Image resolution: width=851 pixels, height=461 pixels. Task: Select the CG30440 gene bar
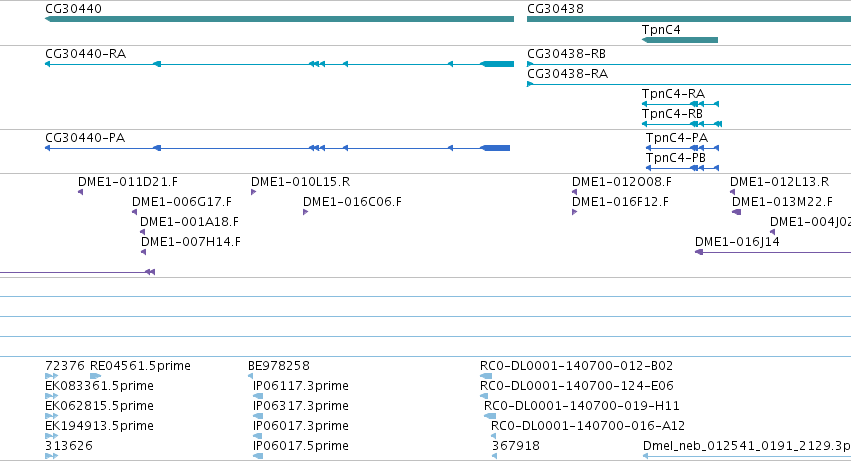[279, 19]
